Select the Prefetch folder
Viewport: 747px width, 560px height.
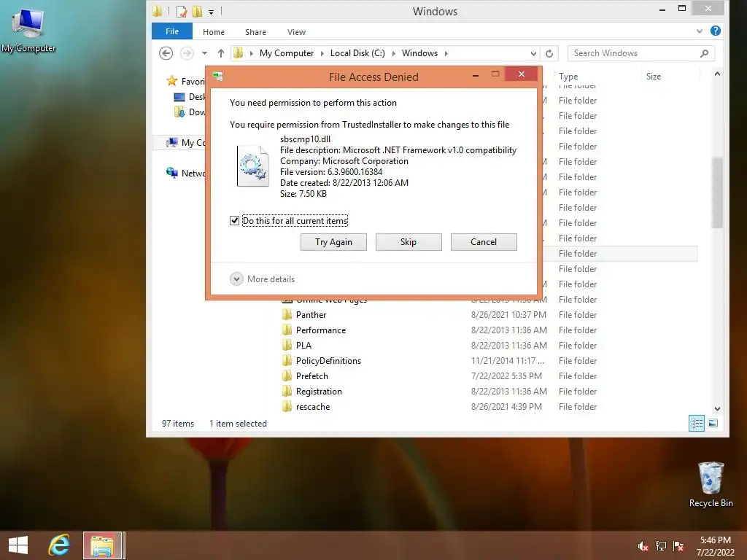point(311,376)
